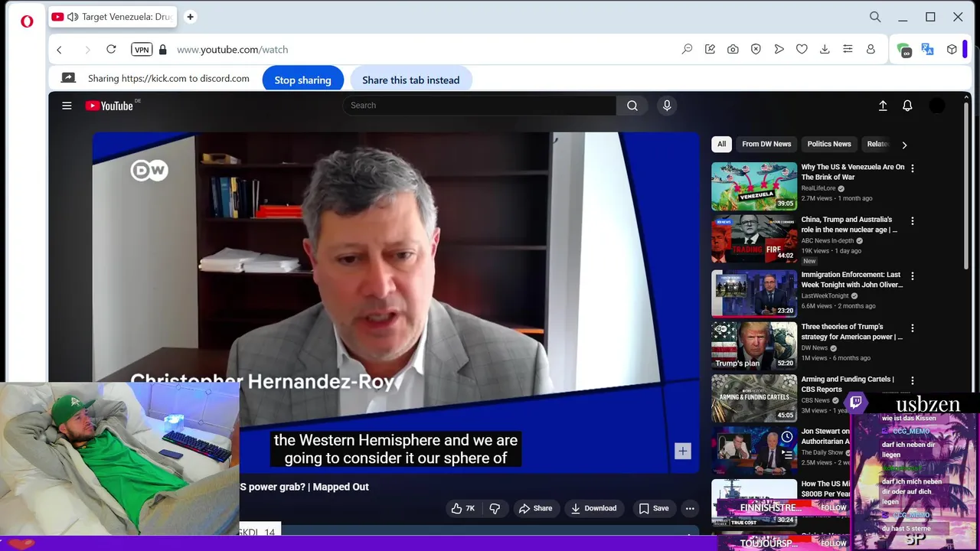Open the zoom-out magnifier icon
Image resolution: width=980 pixels, height=551 pixels.
(x=687, y=49)
